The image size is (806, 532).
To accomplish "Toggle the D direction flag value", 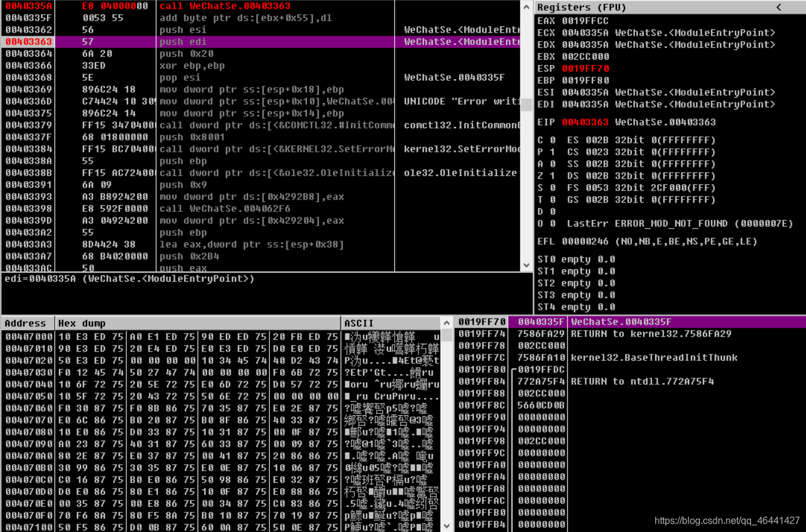I will click(553, 211).
